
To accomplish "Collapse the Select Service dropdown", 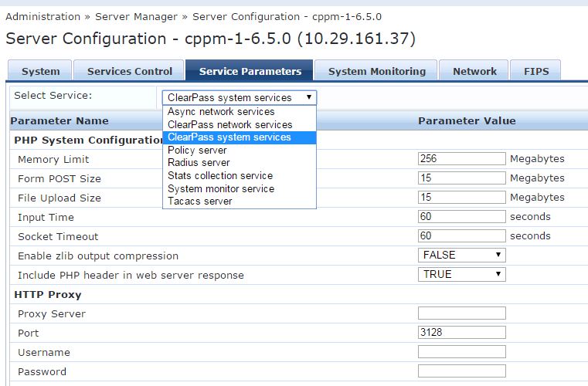I will pos(239,97).
